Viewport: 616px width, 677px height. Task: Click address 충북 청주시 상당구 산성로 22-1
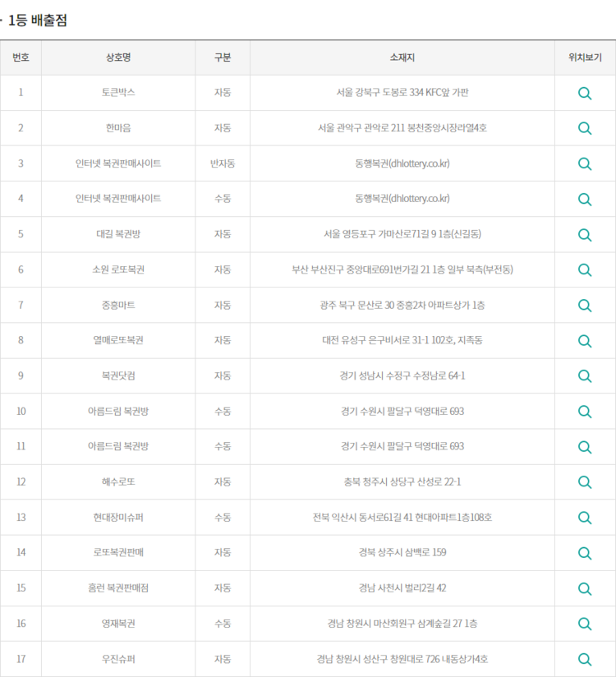point(402,481)
